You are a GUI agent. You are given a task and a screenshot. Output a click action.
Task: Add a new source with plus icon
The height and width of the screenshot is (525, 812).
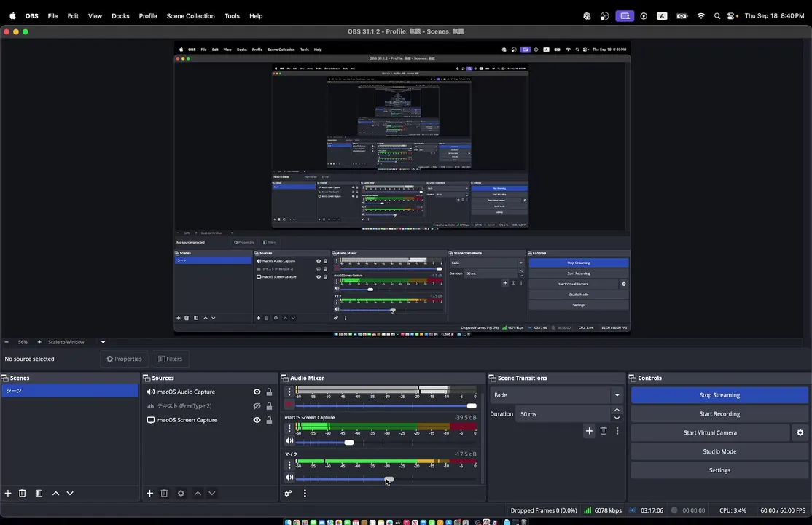[149, 494]
